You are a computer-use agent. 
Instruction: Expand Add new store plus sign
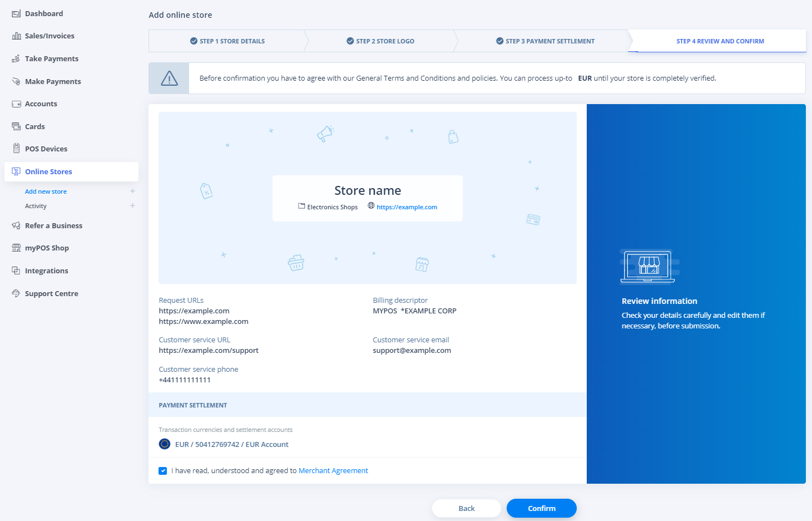tap(132, 191)
